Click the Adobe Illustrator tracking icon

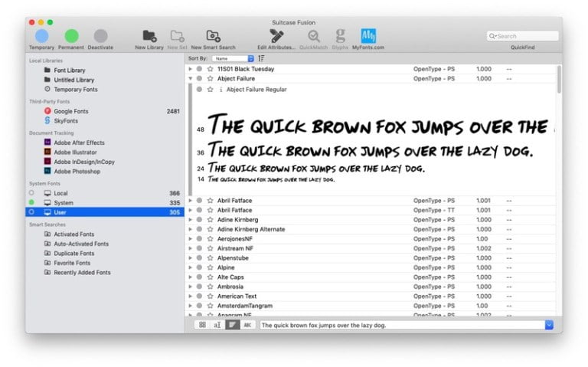tap(47, 152)
